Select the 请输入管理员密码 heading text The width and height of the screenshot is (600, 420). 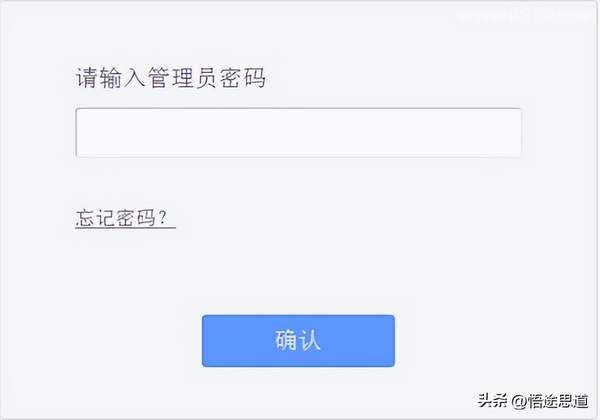(170, 78)
